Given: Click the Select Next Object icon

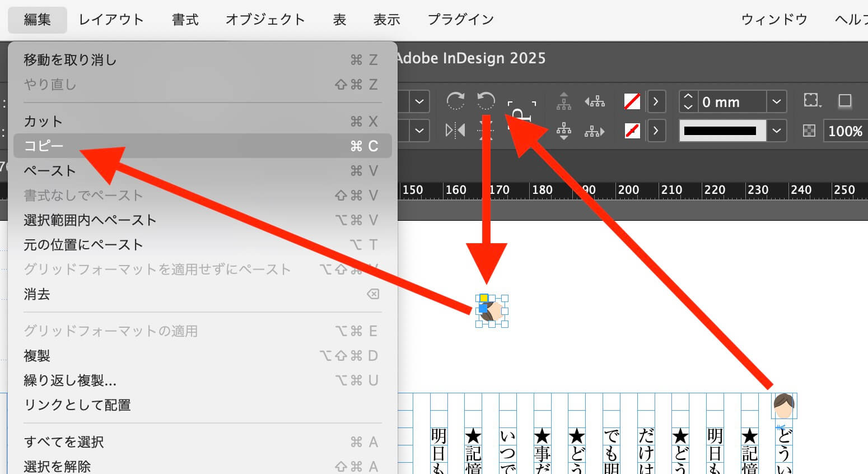Looking at the screenshot, I should point(595,131).
